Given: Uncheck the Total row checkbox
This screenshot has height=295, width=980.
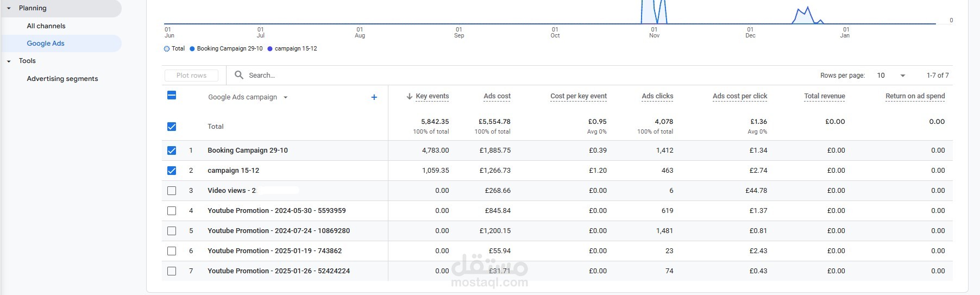Looking at the screenshot, I should tap(172, 127).
